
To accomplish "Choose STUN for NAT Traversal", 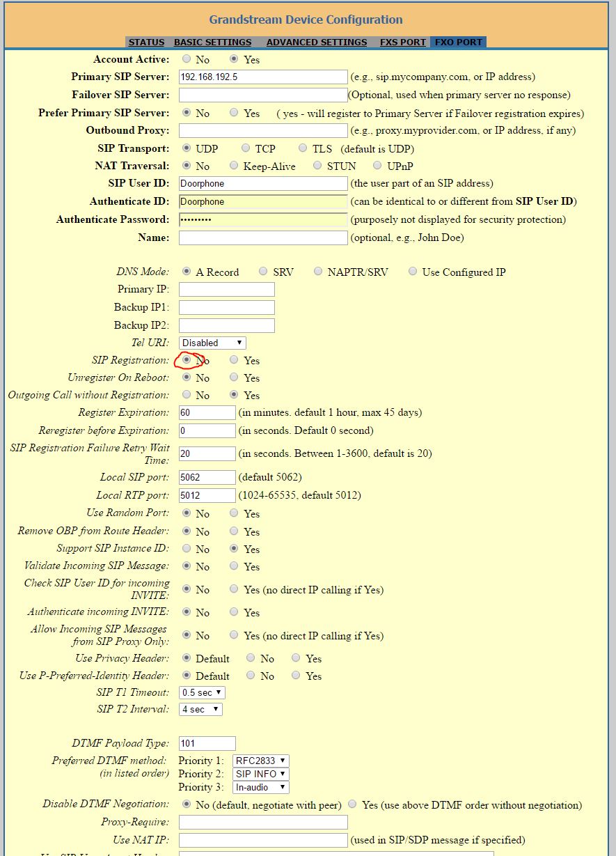I will coord(317,166).
